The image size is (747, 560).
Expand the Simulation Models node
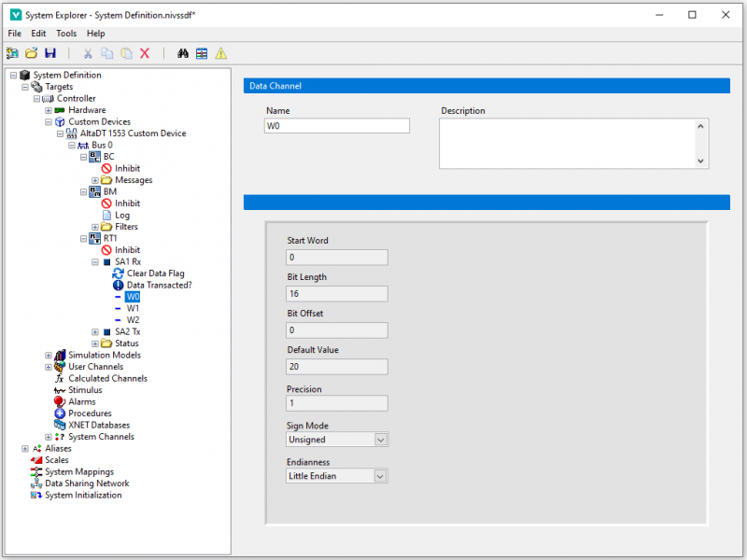pyautogui.click(x=49, y=356)
